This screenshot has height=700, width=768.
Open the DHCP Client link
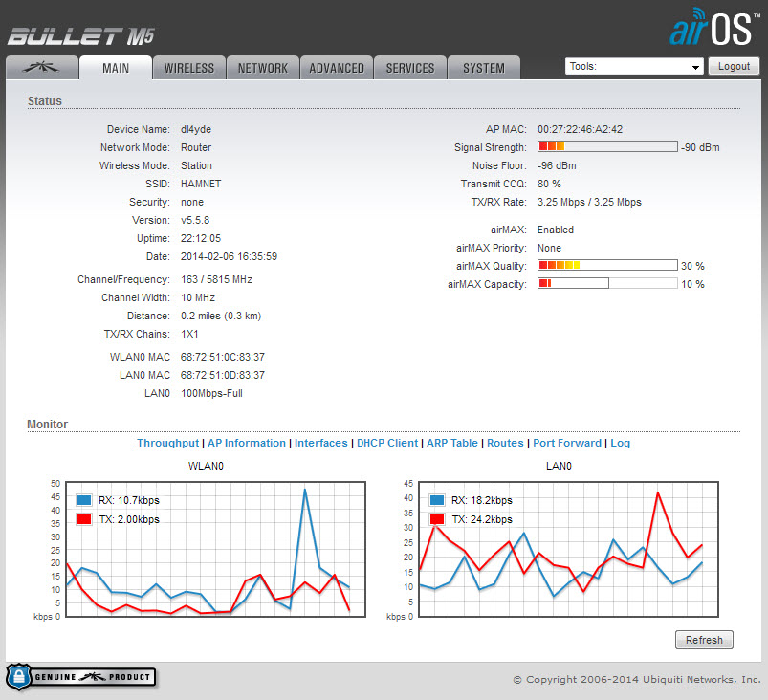[387, 443]
